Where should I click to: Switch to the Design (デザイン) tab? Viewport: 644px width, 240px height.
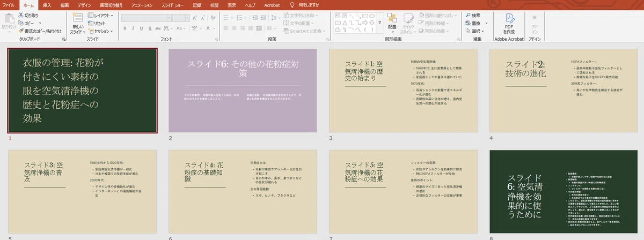pos(84,4)
